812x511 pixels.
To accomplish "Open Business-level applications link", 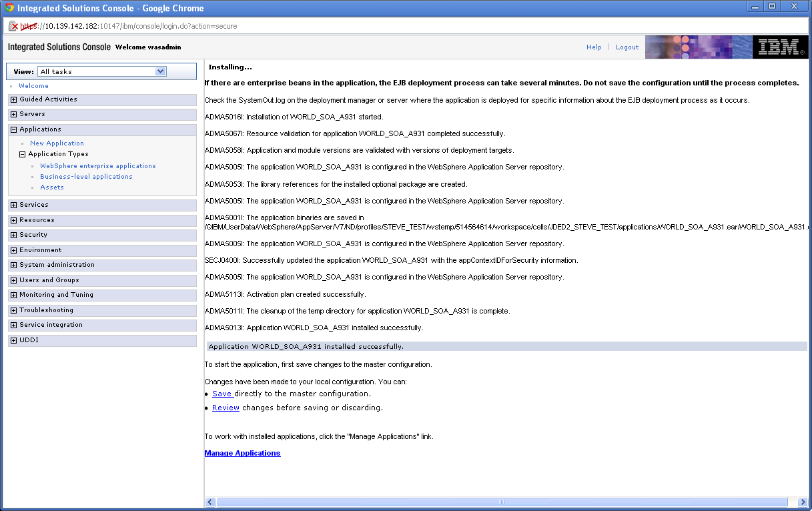I will tap(86, 177).
